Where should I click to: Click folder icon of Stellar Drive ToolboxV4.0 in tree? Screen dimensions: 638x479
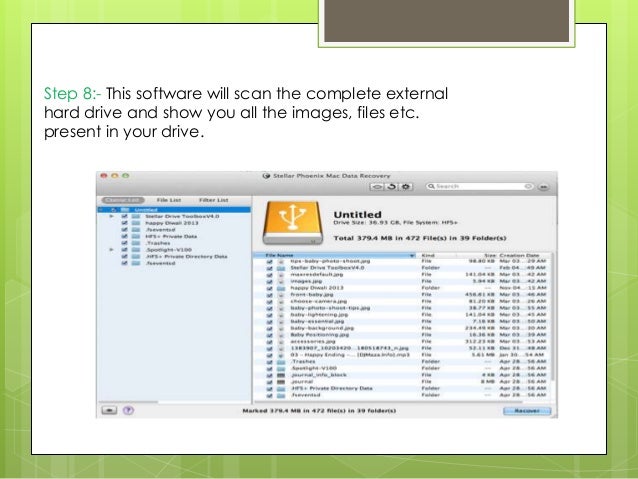coord(136,216)
